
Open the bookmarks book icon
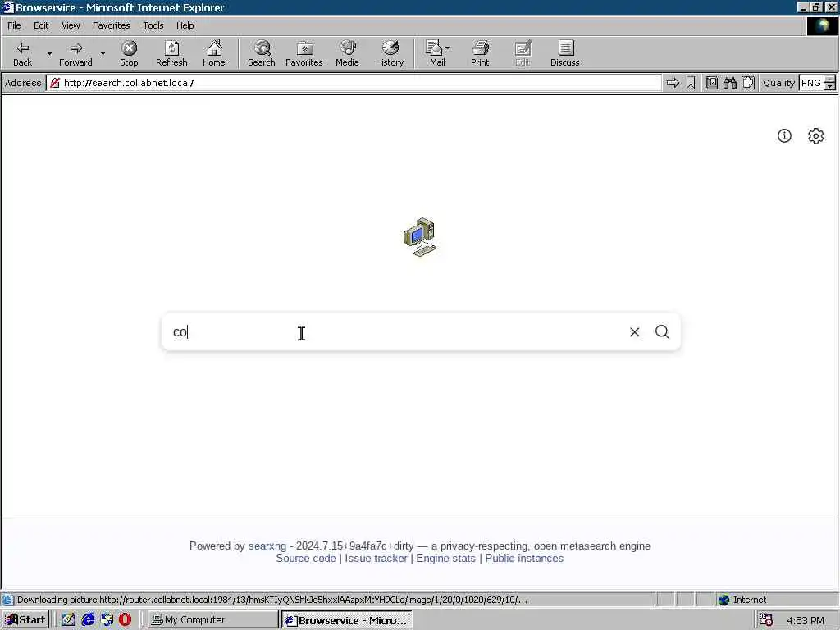pyautogui.click(x=712, y=83)
